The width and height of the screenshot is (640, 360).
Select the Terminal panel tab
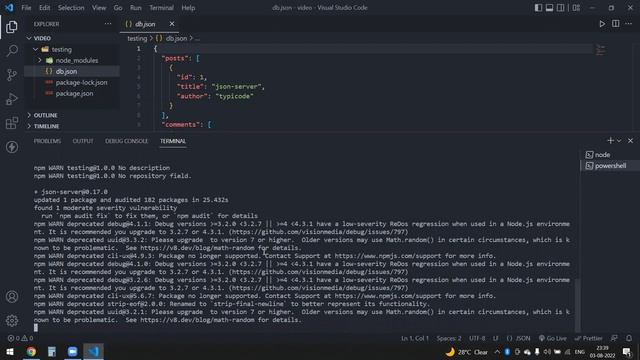pyautogui.click(x=173, y=141)
